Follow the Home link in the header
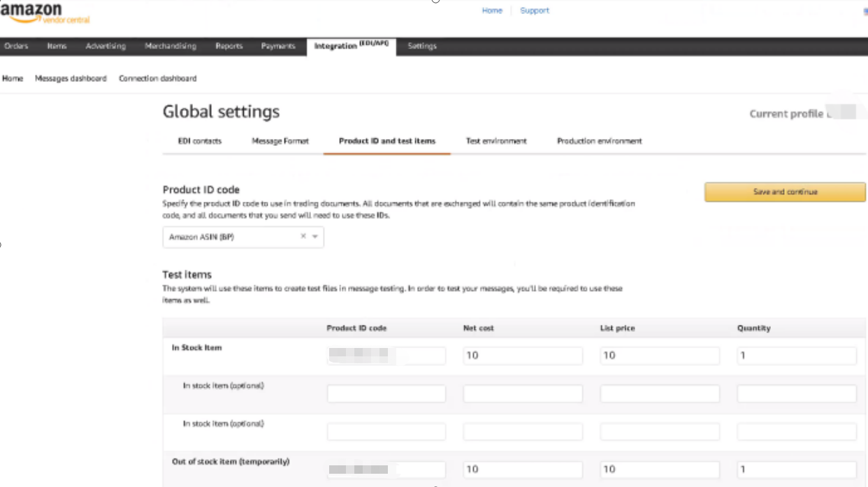Screen dimensions: 868x487 coord(492,10)
